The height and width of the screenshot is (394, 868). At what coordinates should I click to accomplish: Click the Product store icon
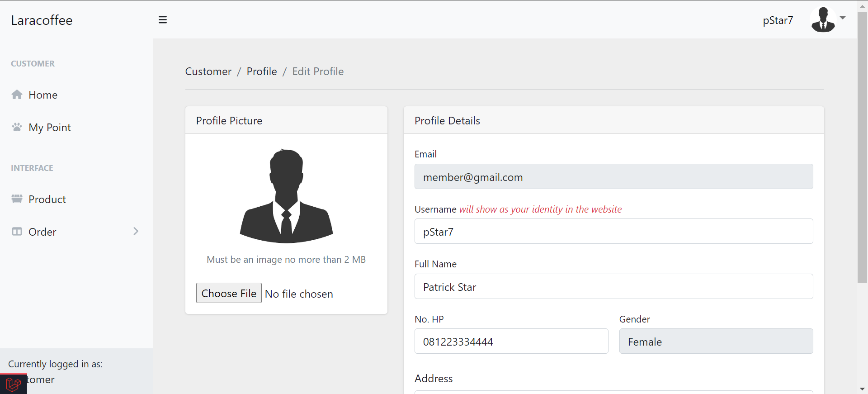[x=17, y=199]
